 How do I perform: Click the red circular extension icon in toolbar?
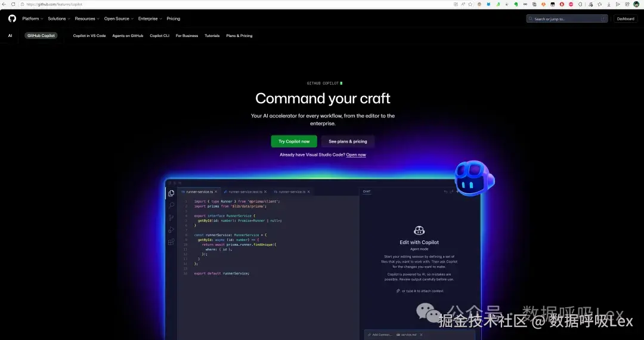click(x=562, y=4)
